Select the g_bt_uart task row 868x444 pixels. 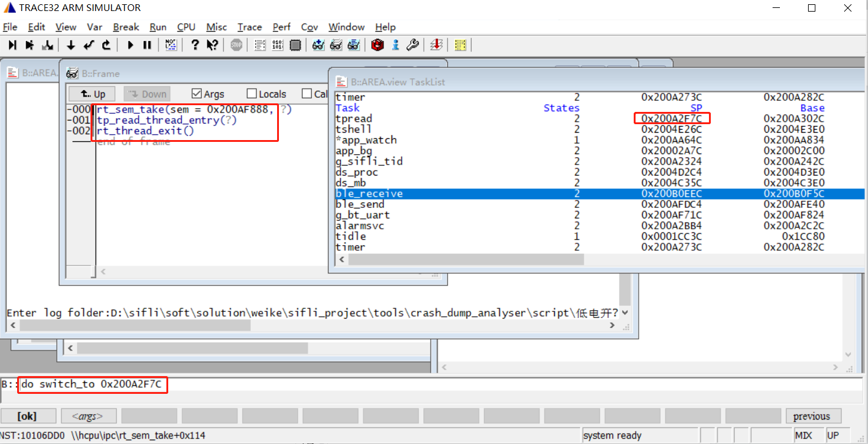click(599, 215)
